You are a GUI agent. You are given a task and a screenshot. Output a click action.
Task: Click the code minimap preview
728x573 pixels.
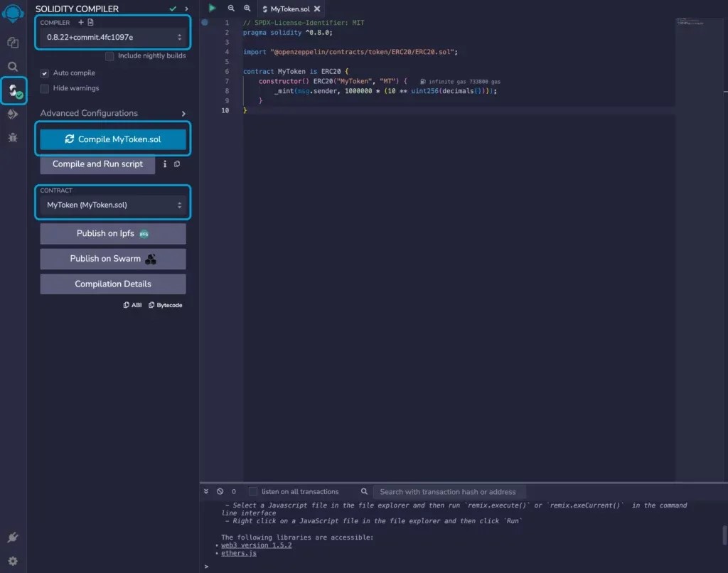691,22
